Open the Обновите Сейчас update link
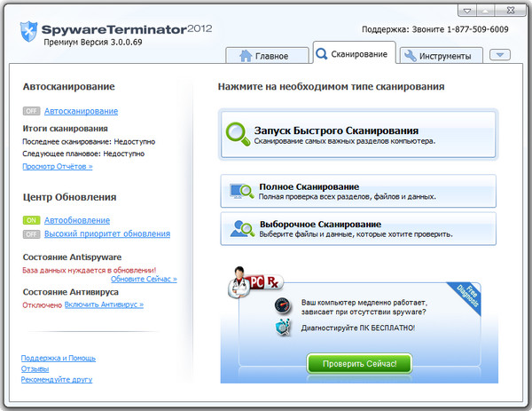532x411 pixels. click(144, 279)
